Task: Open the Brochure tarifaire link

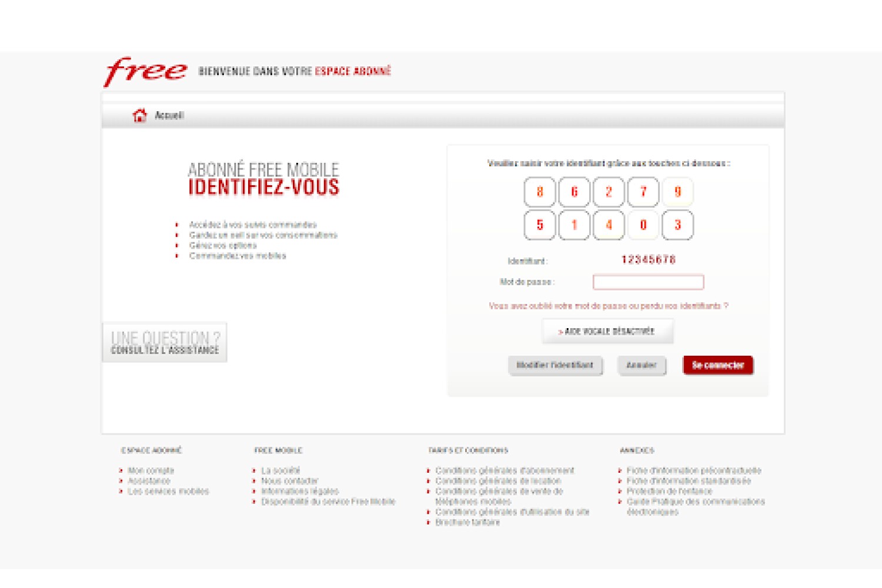Action: (x=467, y=522)
